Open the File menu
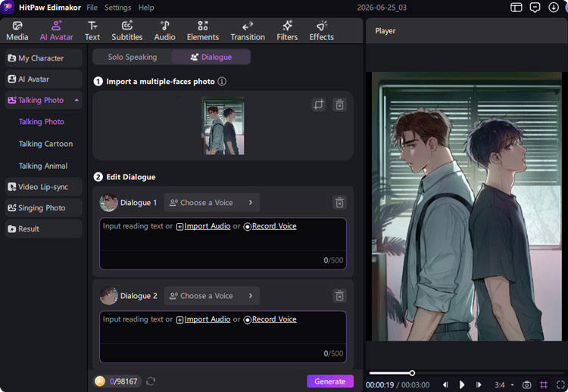 pos(92,8)
